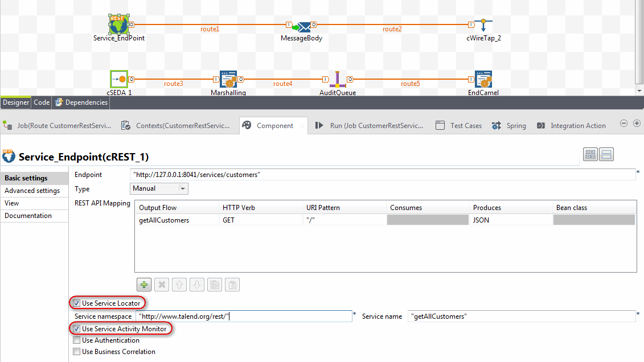Select Advanced settings section

[x=35, y=191]
